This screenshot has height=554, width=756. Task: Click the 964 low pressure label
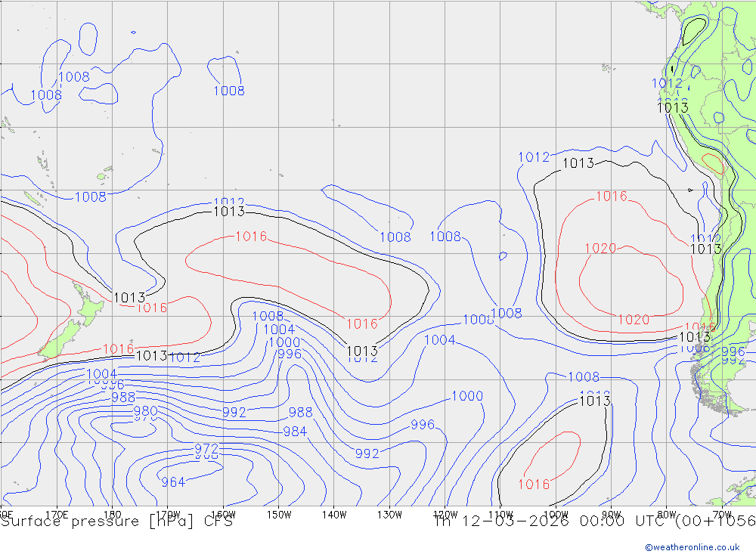click(173, 482)
